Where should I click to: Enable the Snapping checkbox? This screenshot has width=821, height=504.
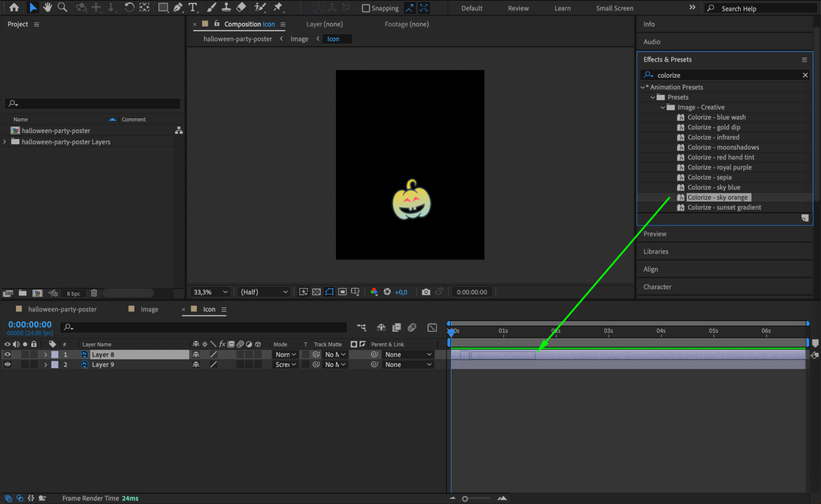366,8
